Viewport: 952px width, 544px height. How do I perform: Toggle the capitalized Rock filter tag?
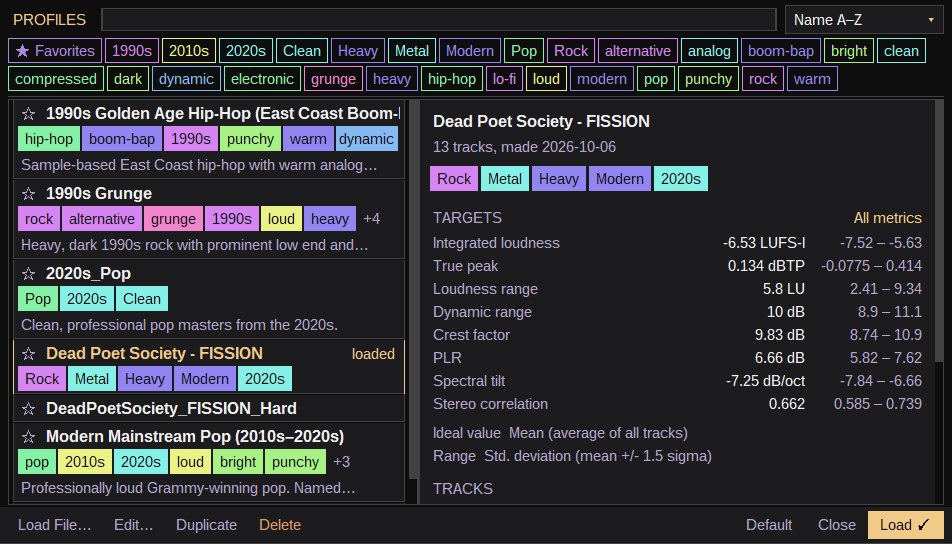(x=571, y=51)
